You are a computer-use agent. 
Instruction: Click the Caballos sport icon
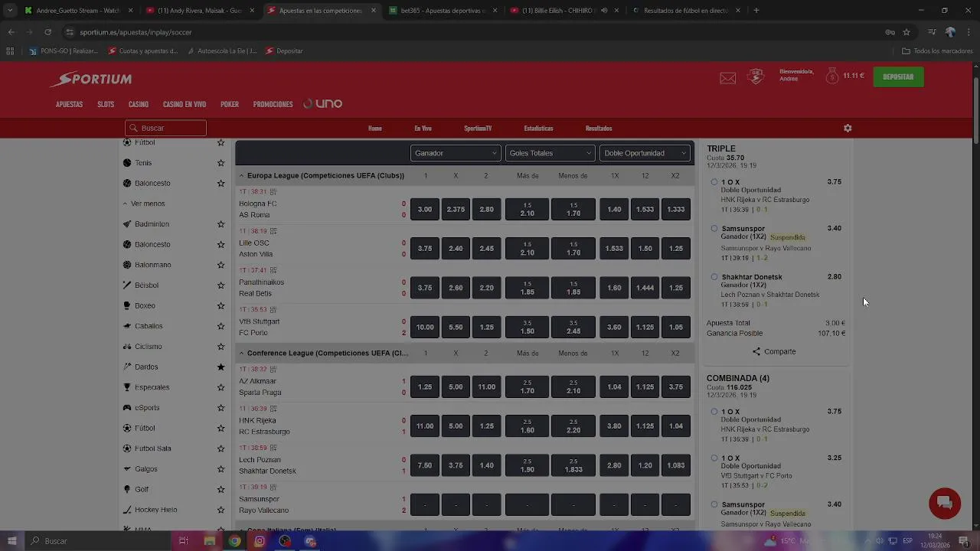pyautogui.click(x=127, y=326)
